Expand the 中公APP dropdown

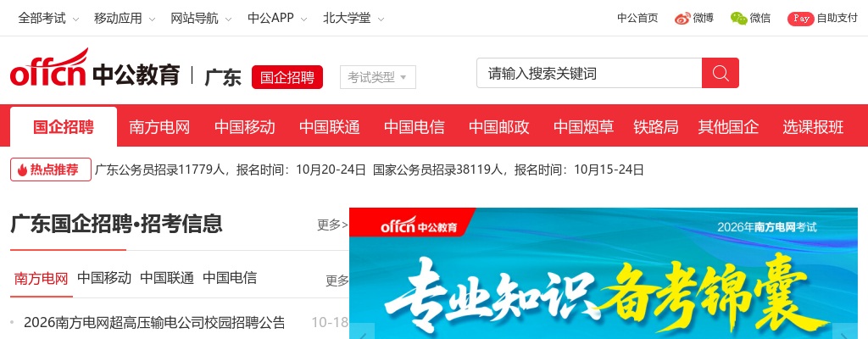277,19
